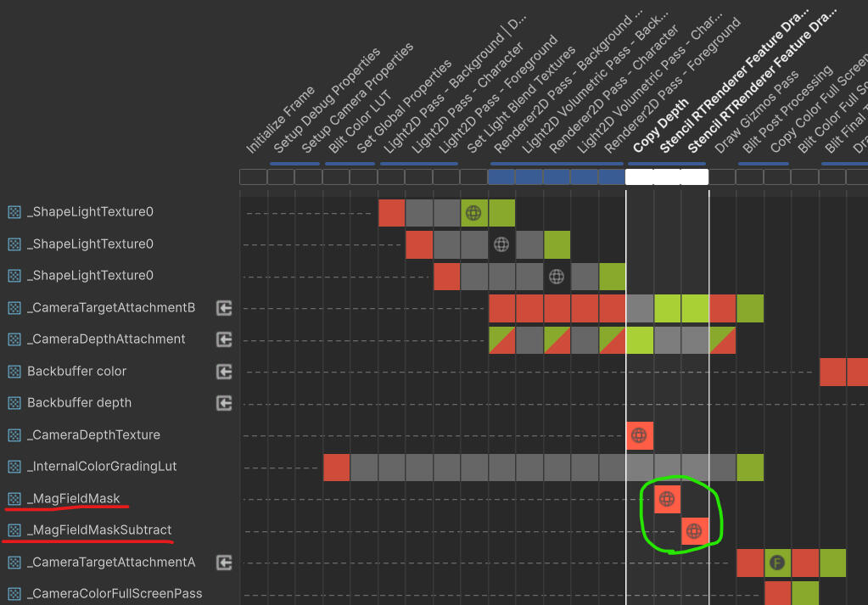868x605 pixels.
Task: Click the texture icon beside _CameraDepthAttachment
Action: [x=14, y=339]
